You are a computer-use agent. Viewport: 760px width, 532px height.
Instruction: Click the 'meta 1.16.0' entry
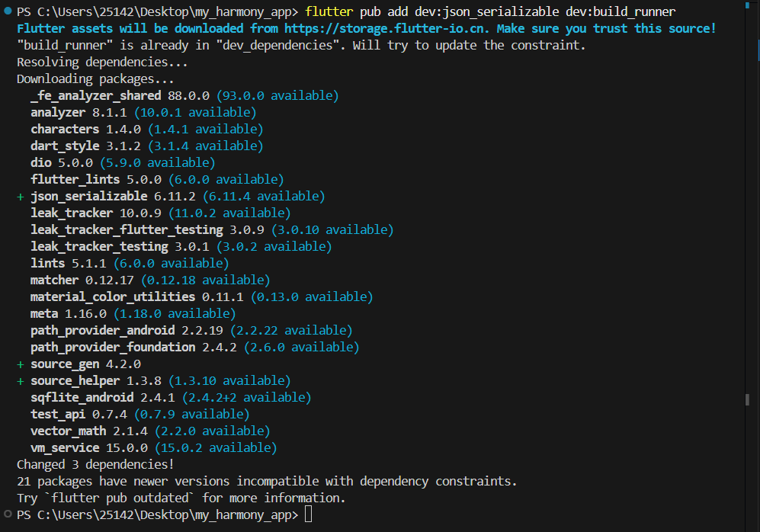[69, 314]
